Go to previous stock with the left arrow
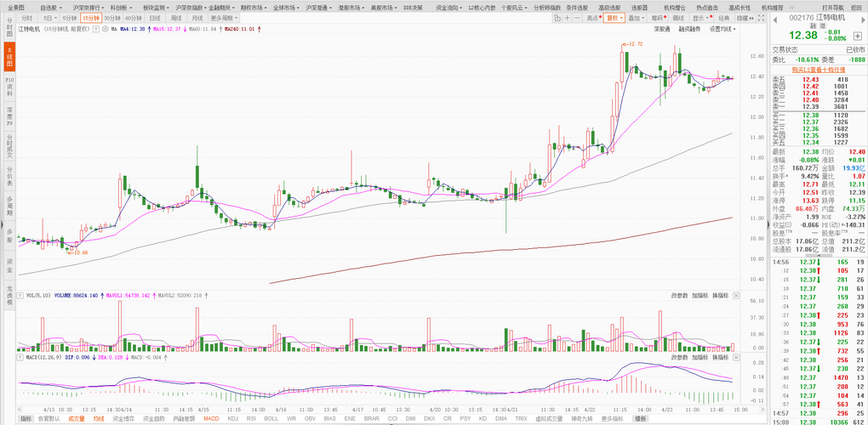The width and height of the screenshot is (868, 425). click(x=775, y=20)
